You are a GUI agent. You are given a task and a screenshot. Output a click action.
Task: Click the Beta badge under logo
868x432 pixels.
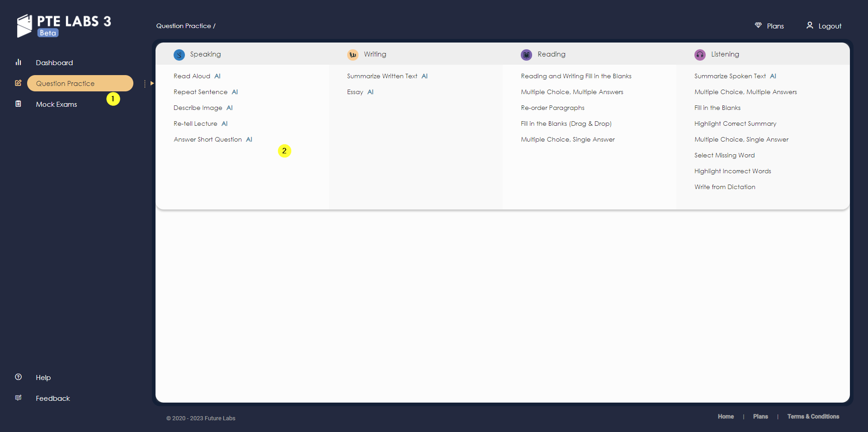click(48, 33)
